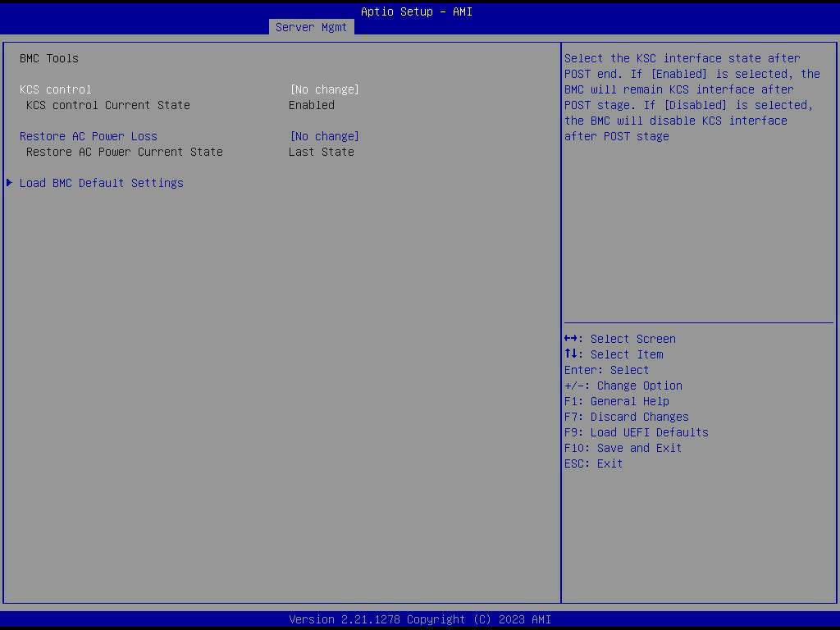Click the Enabled value of KCS Current State
The height and width of the screenshot is (630, 840).
pyautogui.click(x=312, y=105)
